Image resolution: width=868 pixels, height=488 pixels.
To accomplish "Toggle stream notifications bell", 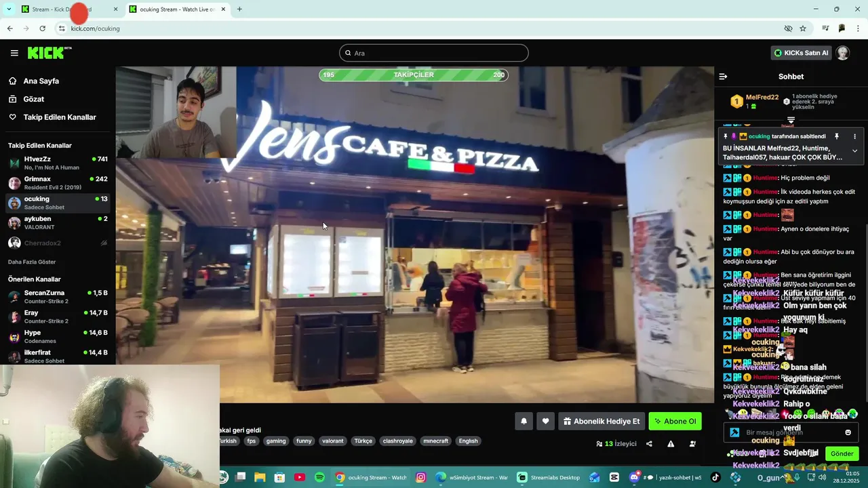I will [524, 421].
